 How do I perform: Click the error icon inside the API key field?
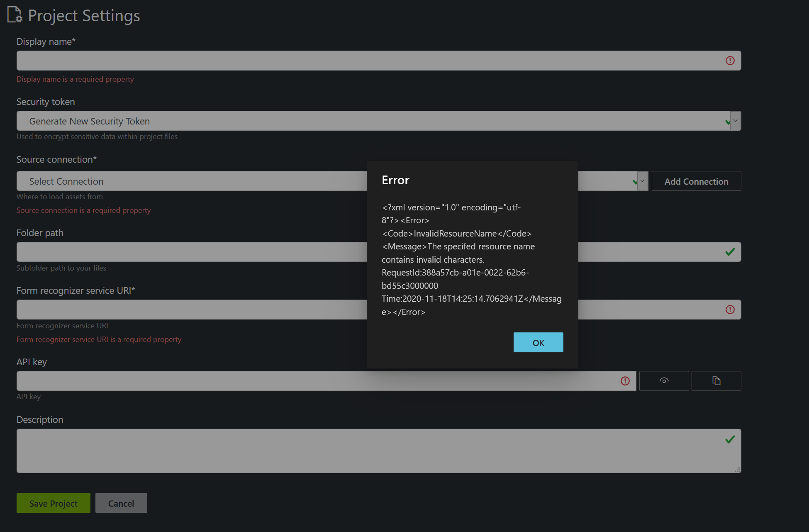[625, 381]
